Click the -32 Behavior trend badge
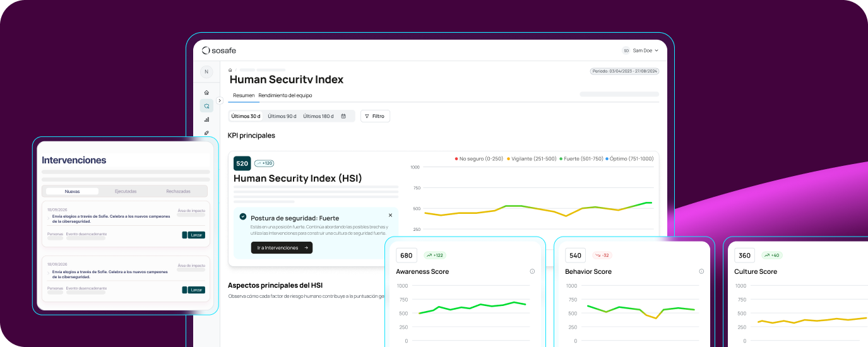Image resolution: width=868 pixels, height=347 pixels. (602, 256)
